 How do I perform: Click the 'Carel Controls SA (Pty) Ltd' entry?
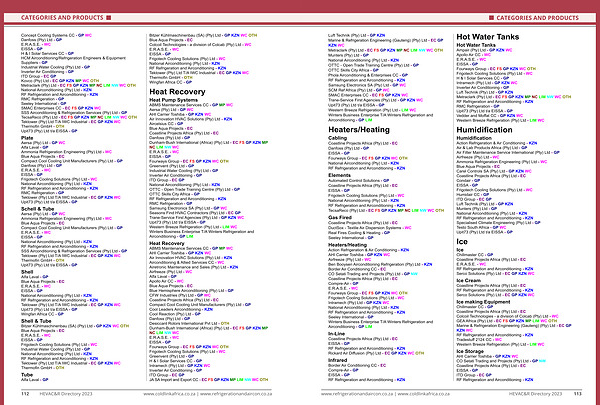tap(480, 171)
